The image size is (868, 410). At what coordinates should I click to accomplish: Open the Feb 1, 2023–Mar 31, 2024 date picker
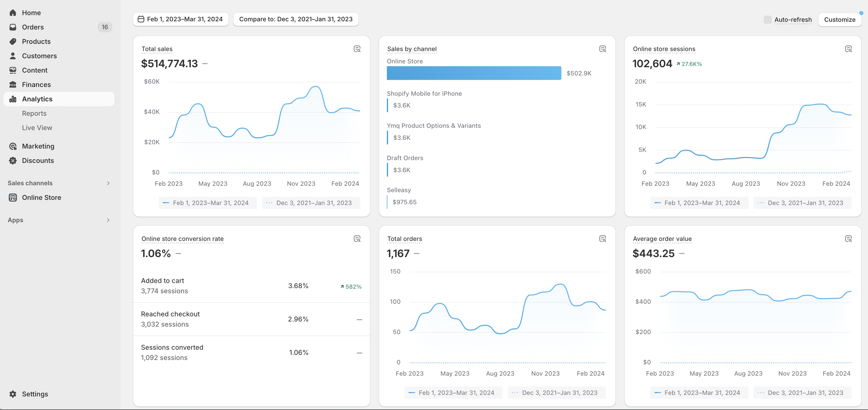point(181,19)
